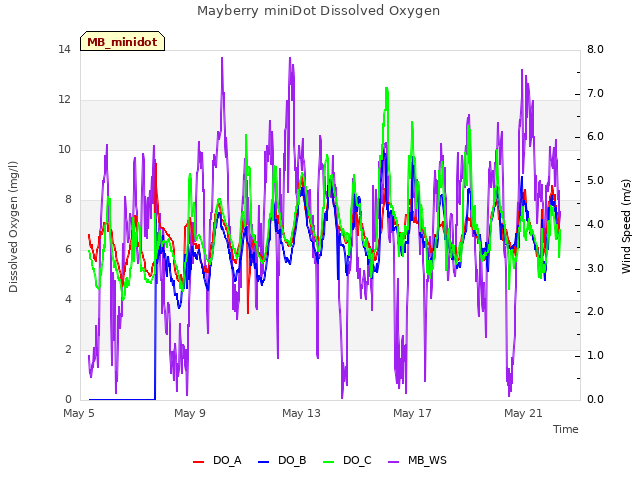
Task: Click the green DO_C legend swatch
Action: coord(329,462)
